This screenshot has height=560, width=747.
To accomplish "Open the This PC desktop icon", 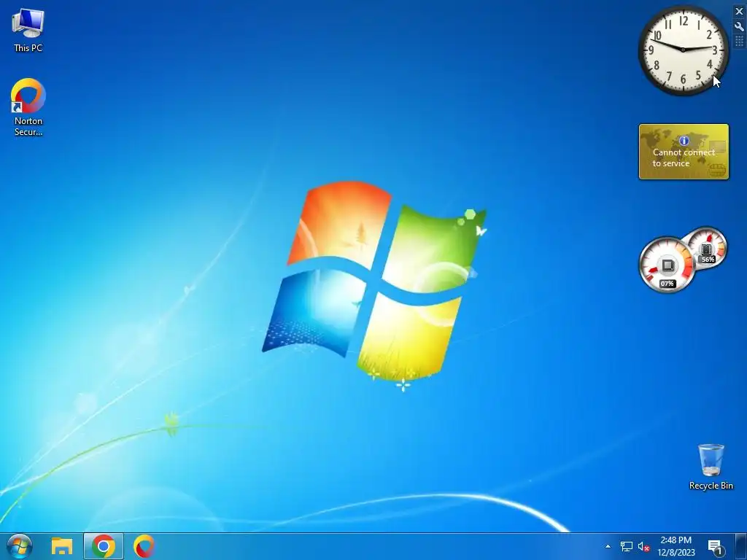I will [28, 29].
